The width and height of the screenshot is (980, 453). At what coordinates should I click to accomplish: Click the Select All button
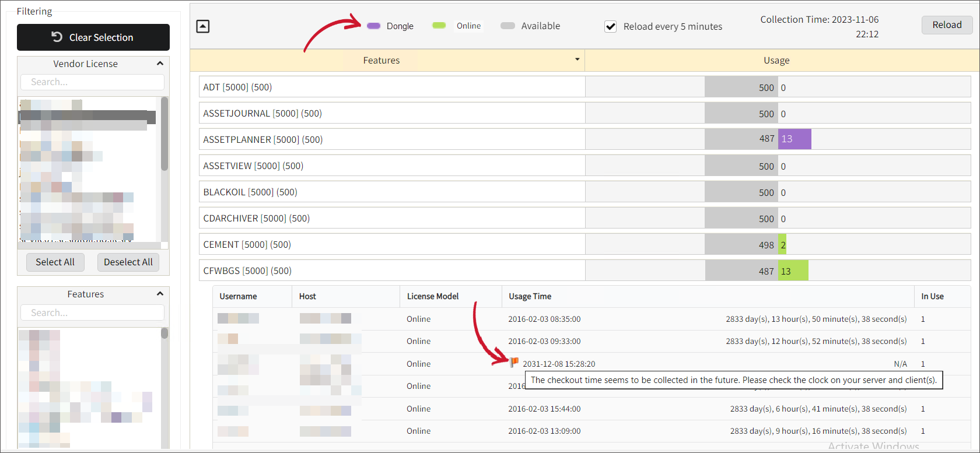pos(55,262)
